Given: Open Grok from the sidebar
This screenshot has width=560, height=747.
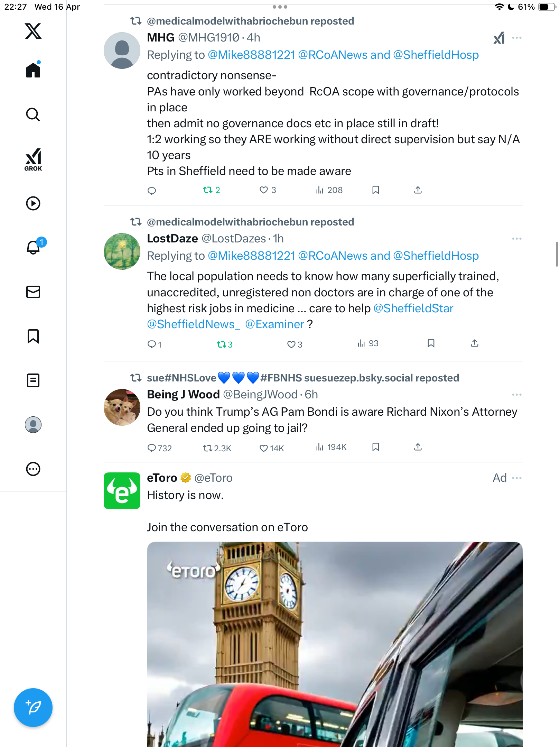Looking at the screenshot, I should [33, 159].
